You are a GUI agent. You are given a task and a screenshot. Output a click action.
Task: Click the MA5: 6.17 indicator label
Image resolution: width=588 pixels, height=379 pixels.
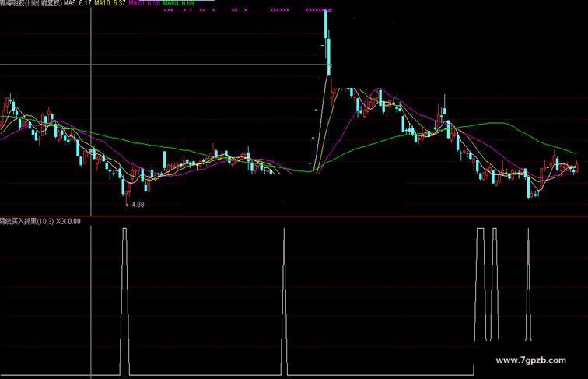coord(78,3)
